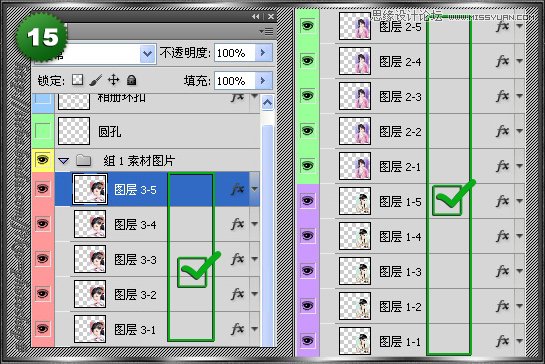Open the 不透明度 slider arrow
This screenshot has height=364, width=545.
(x=263, y=53)
